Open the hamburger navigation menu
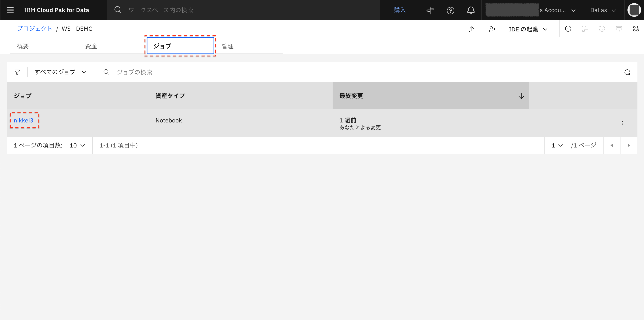 click(10, 10)
